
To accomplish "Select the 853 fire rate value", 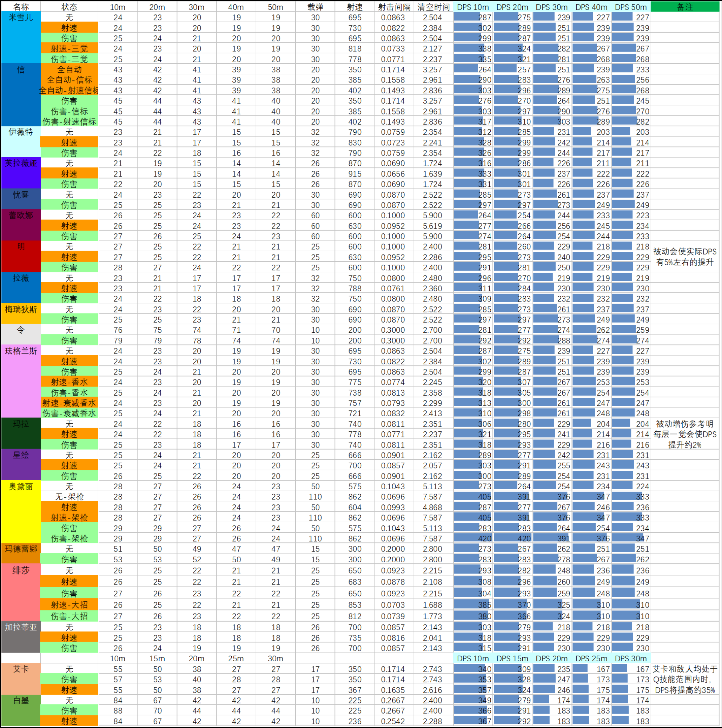I will tap(355, 604).
